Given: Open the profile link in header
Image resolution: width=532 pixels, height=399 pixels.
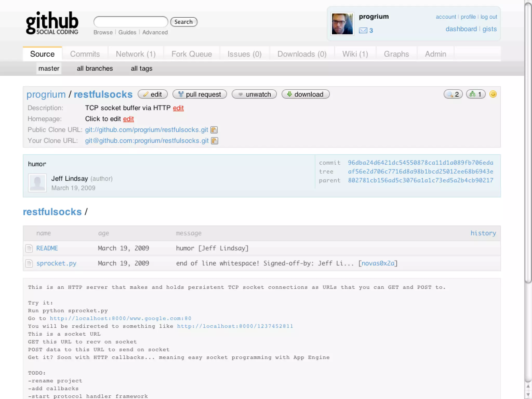Looking at the screenshot, I should (x=468, y=17).
